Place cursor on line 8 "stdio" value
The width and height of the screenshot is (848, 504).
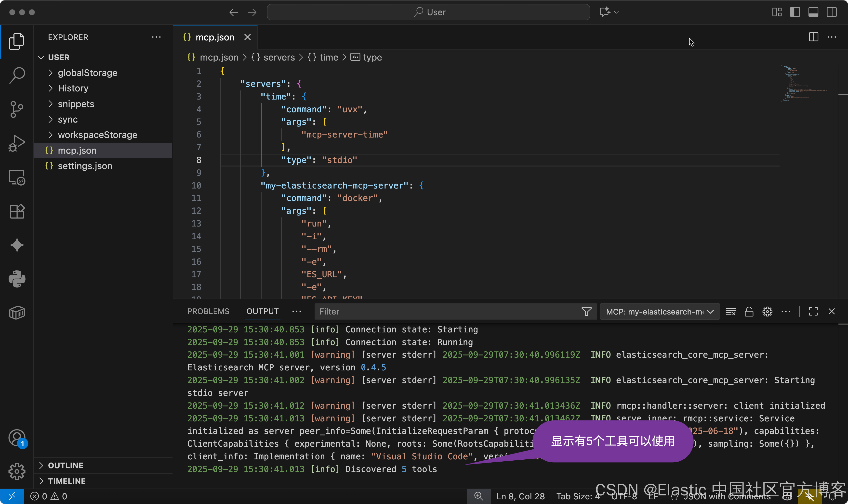pyautogui.click(x=339, y=160)
